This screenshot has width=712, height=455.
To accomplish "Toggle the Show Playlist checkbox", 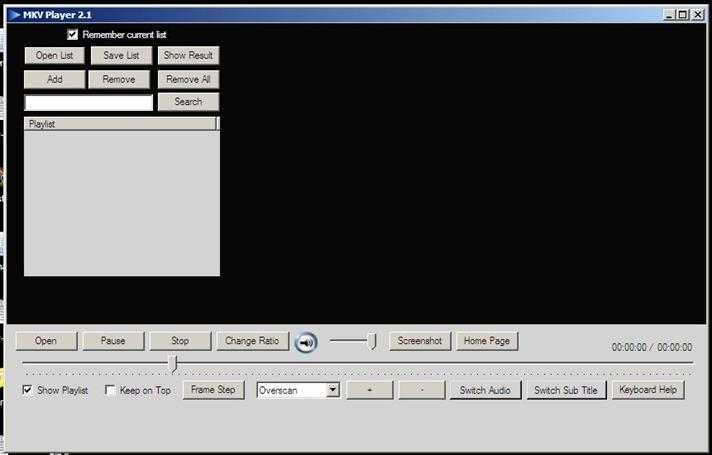I will pyautogui.click(x=27, y=390).
